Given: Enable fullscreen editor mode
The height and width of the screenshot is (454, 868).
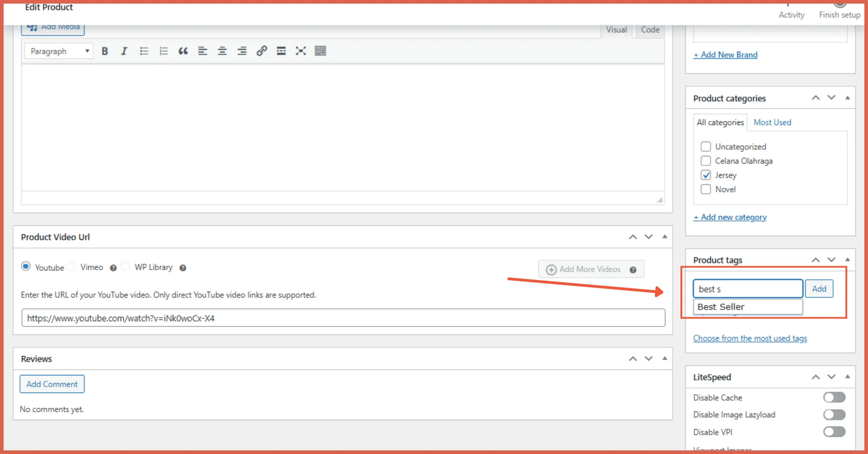Looking at the screenshot, I should click(301, 51).
